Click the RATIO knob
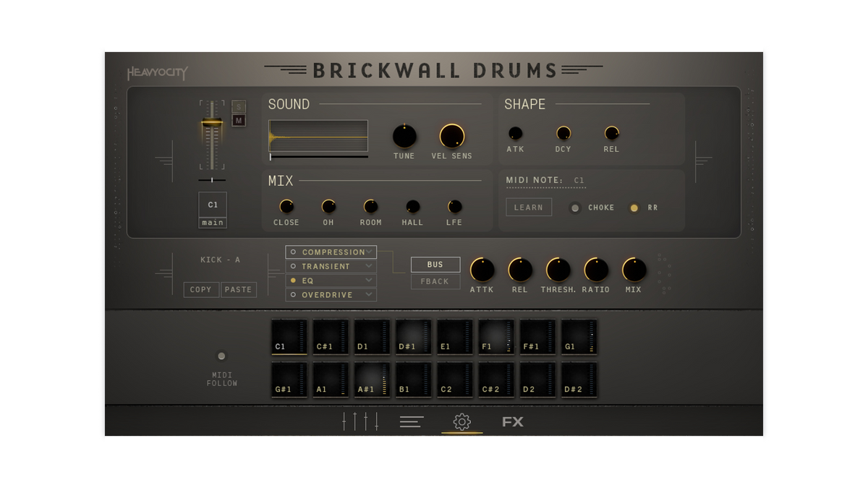 (x=596, y=270)
